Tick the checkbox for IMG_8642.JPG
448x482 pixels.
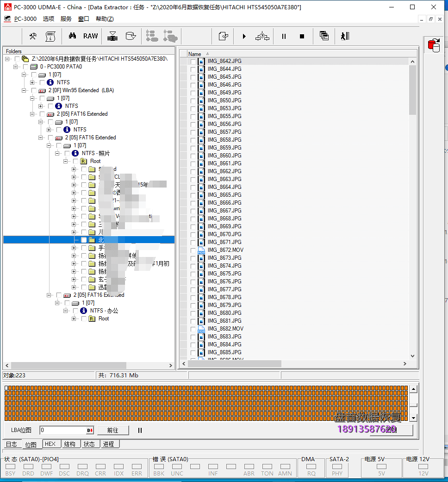[x=193, y=62]
